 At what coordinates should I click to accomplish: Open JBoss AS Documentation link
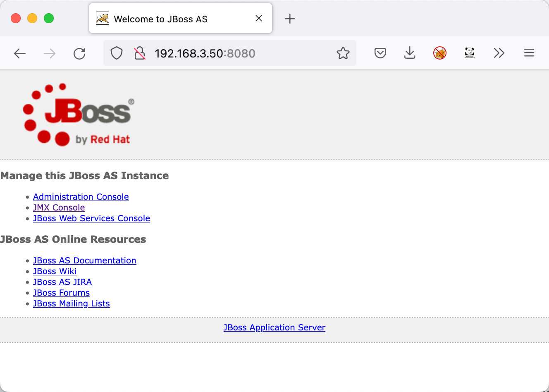[84, 261]
